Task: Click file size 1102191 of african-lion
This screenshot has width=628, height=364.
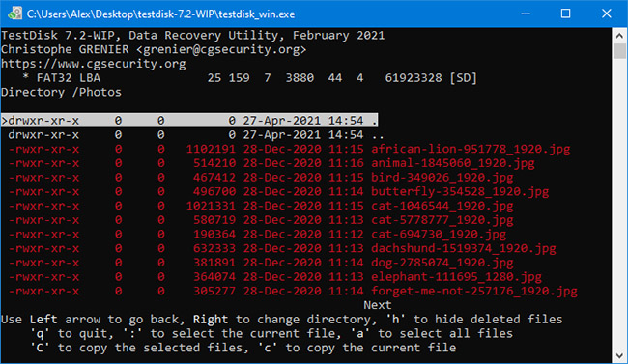Action: click(211, 149)
